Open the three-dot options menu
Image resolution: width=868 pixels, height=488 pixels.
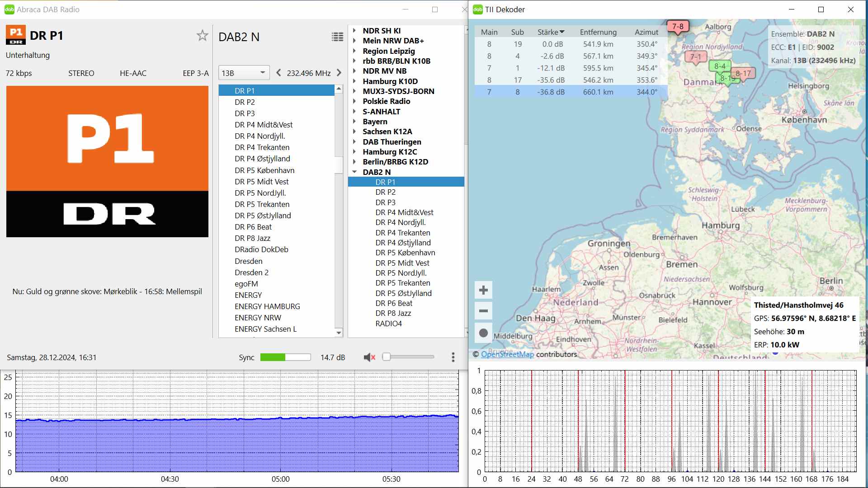pos(453,357)
